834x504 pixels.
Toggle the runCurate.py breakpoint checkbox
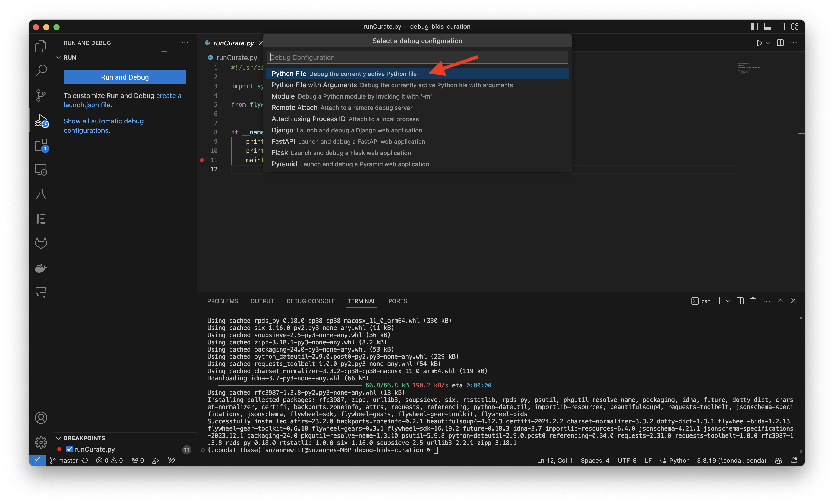pyautogui.click(x=69, y=449)
